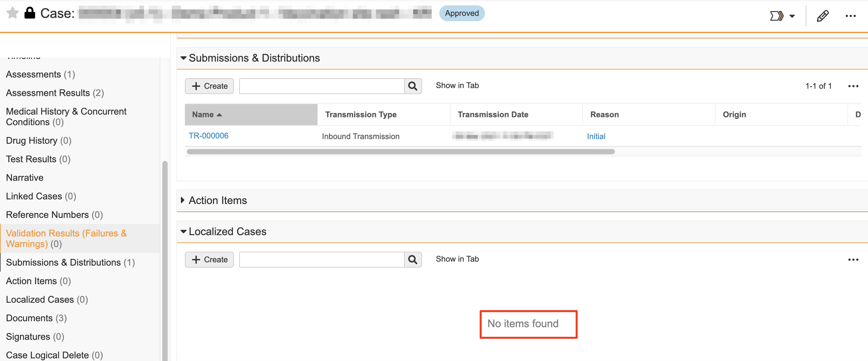The width and height of the screenshot is (868, 361).
Task: Click the favorite star icon
Action: (13, 13)
